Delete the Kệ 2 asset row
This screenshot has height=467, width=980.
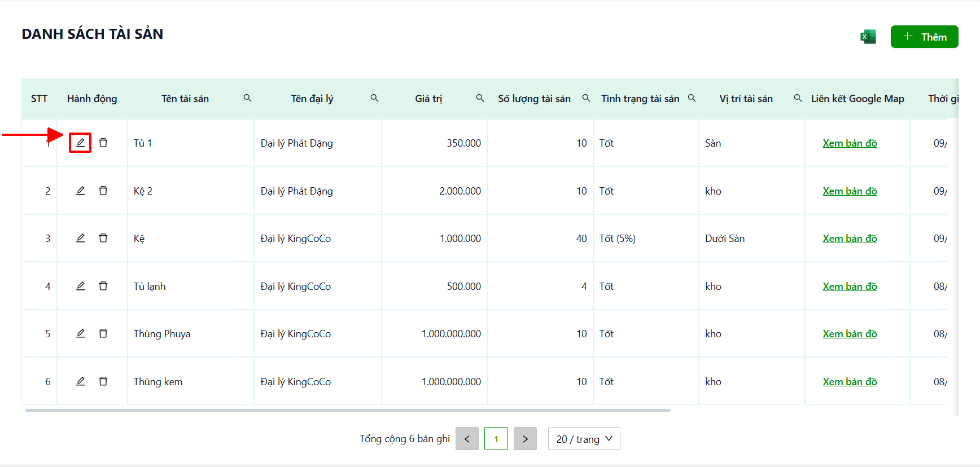(103, 191)
